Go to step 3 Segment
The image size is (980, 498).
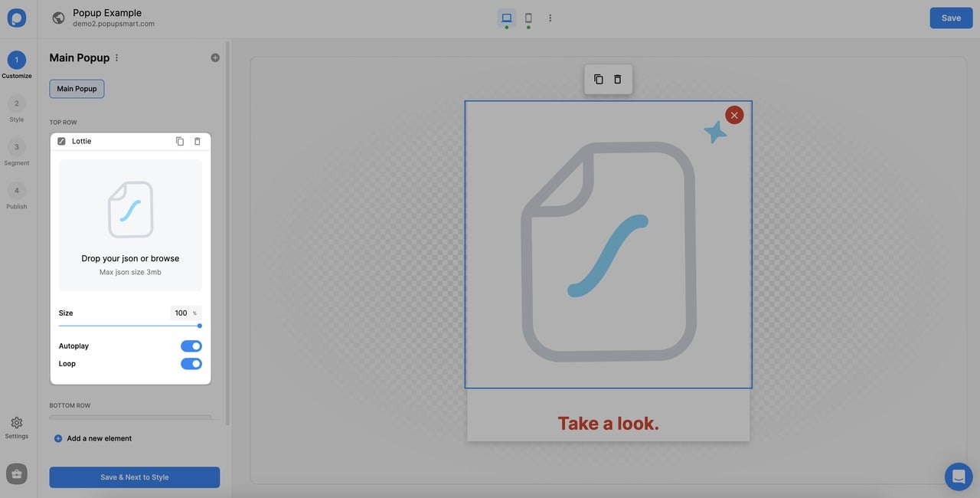coord(17,152)
